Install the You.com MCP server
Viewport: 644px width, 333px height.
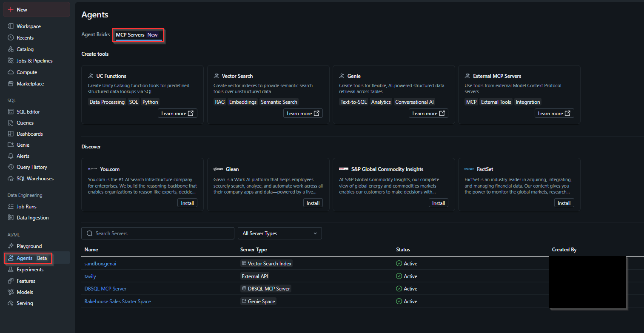pos(187,203)
